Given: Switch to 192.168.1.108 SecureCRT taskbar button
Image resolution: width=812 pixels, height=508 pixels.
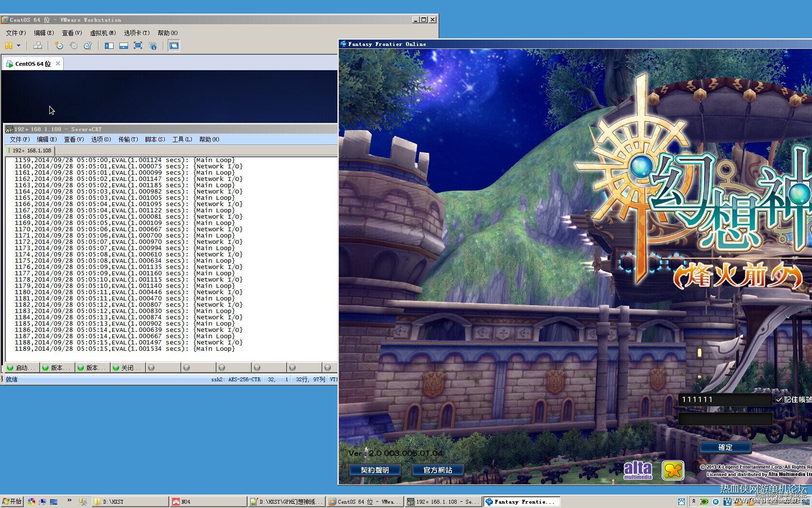Looking at the screenshot, I should pos(443,502).
